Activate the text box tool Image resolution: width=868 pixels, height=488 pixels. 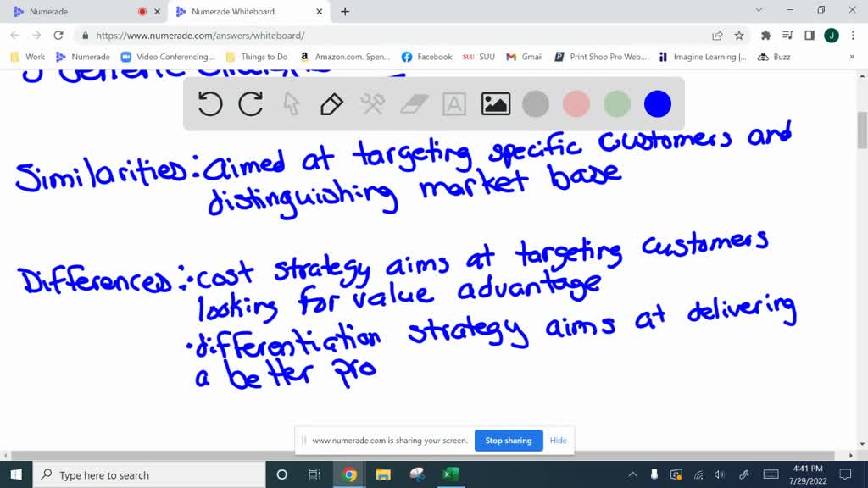point(454,104)
